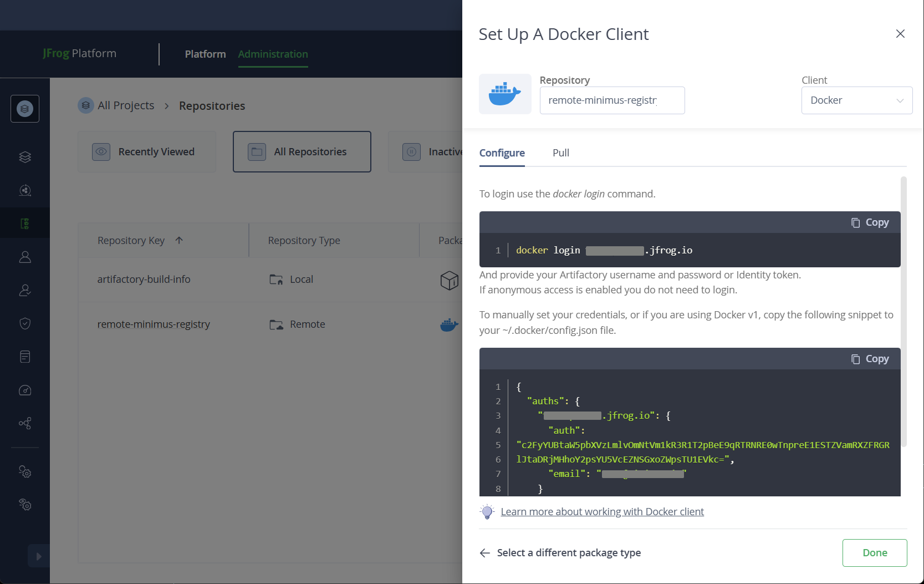
Task: Open the Repositories panel in the sidebar
Action: tap(24, 222)
